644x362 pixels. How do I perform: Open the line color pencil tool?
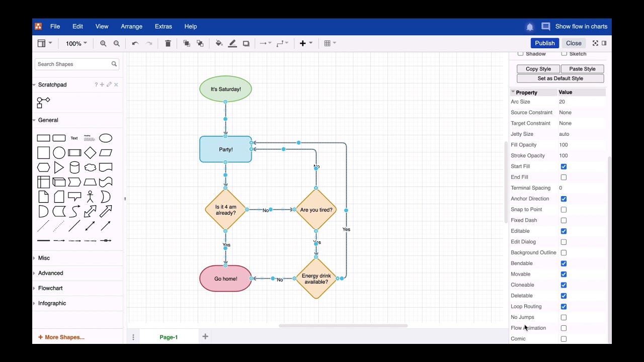pos(232,44)
